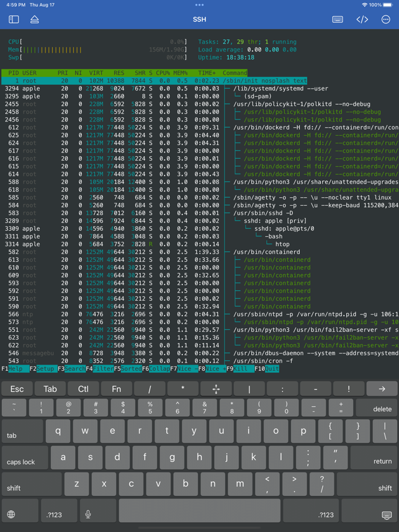
Task: Open the more options ellipsis icon
Action: click(x=386, y=19)
